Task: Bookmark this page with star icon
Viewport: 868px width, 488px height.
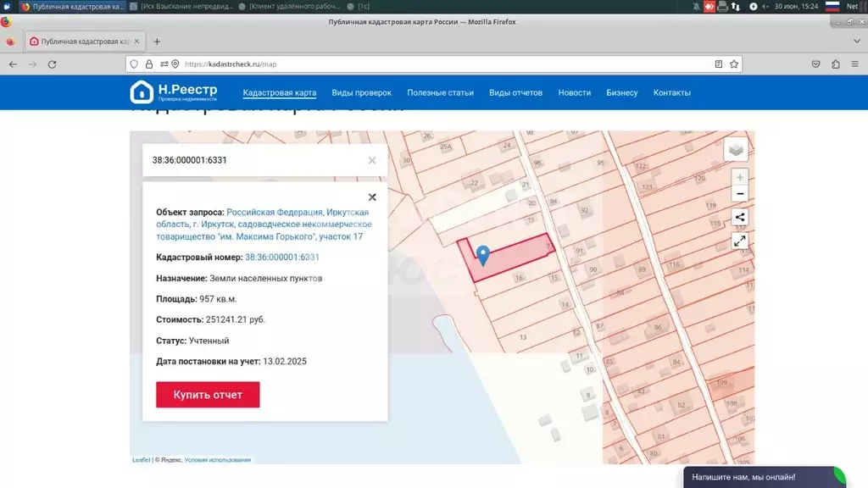Action: (x=734, y=64)
